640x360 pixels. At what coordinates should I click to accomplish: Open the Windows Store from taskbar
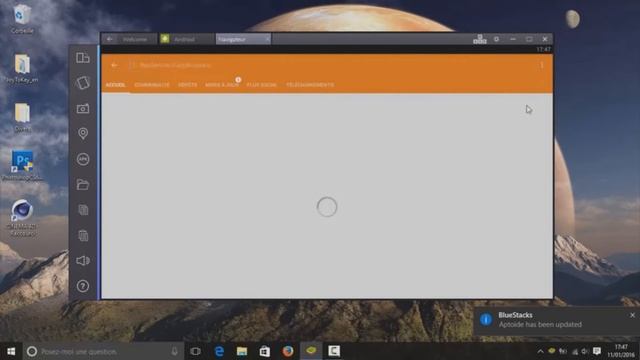pos(265,351)
